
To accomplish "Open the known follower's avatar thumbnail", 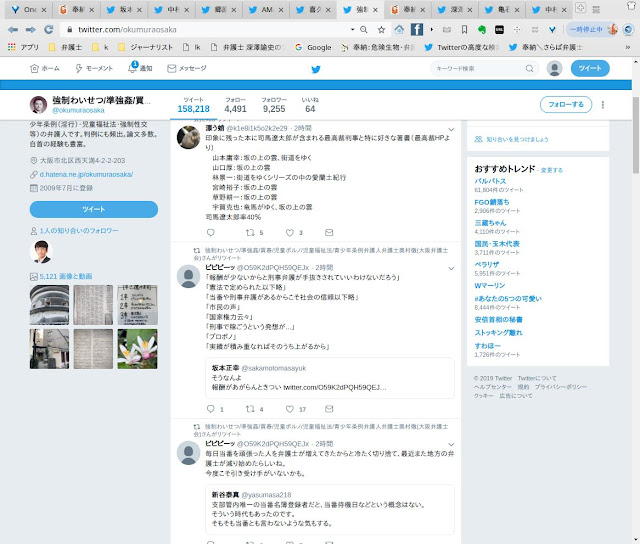I will point(41,251).
